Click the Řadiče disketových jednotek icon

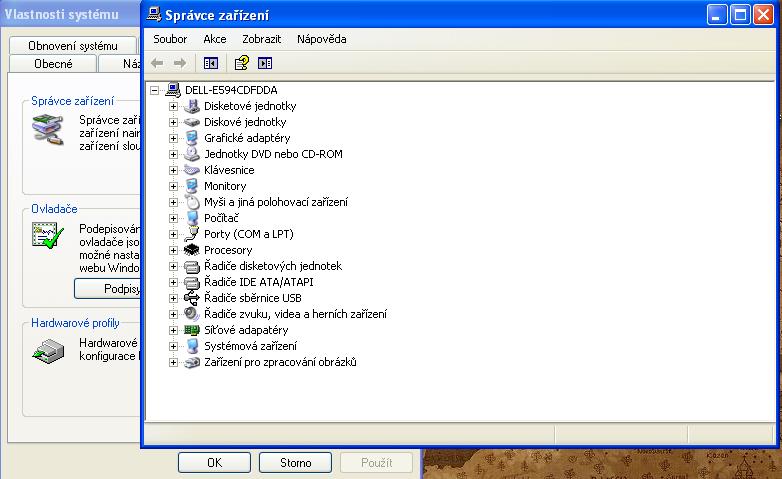click(x=192, y=266)
